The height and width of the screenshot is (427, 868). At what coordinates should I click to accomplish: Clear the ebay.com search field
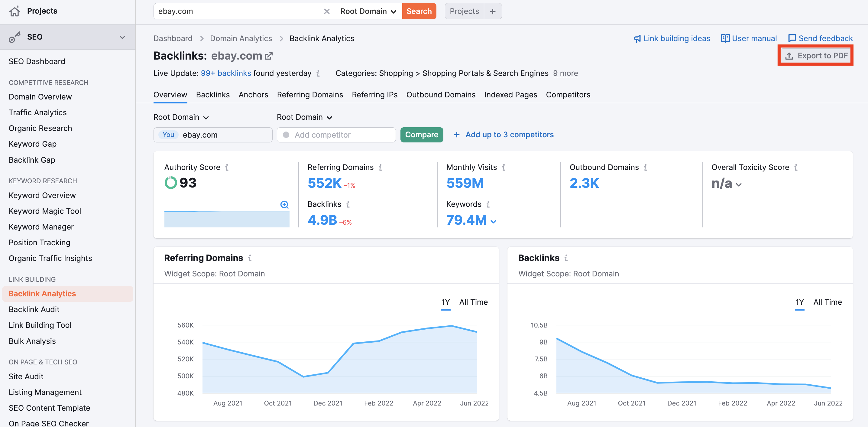(326, 11)
